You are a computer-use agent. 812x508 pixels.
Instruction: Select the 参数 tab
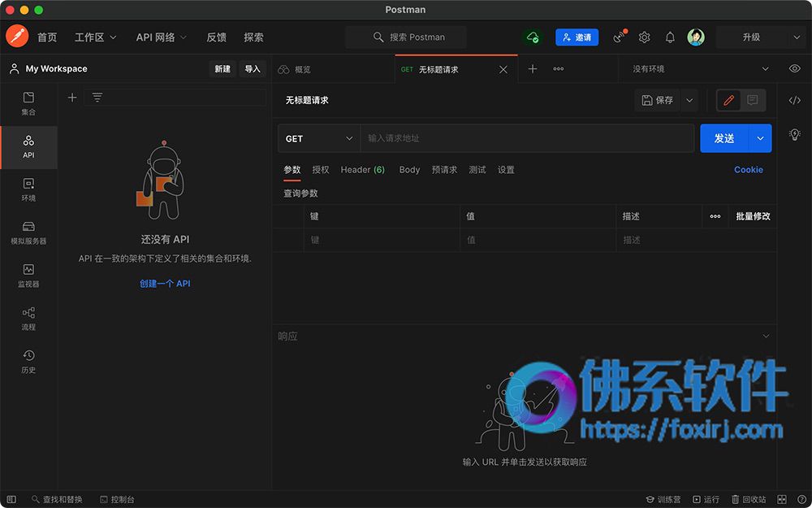point(292,170)
